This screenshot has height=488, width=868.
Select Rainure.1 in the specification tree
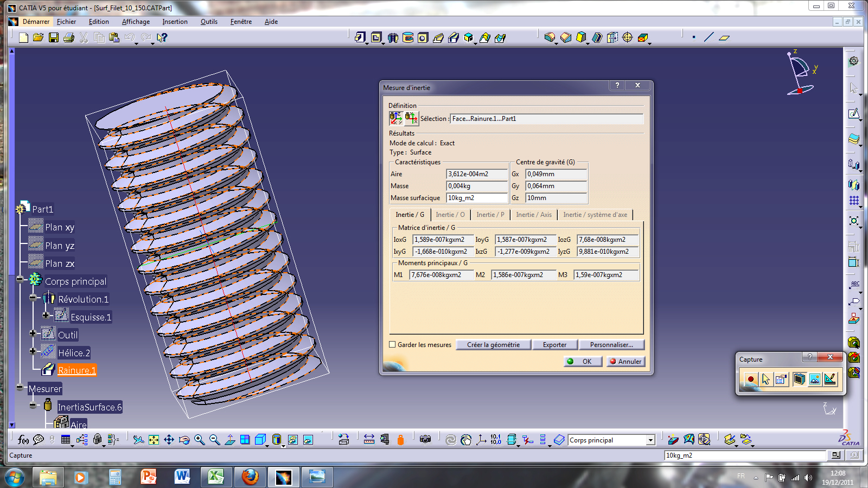[77, 370]
